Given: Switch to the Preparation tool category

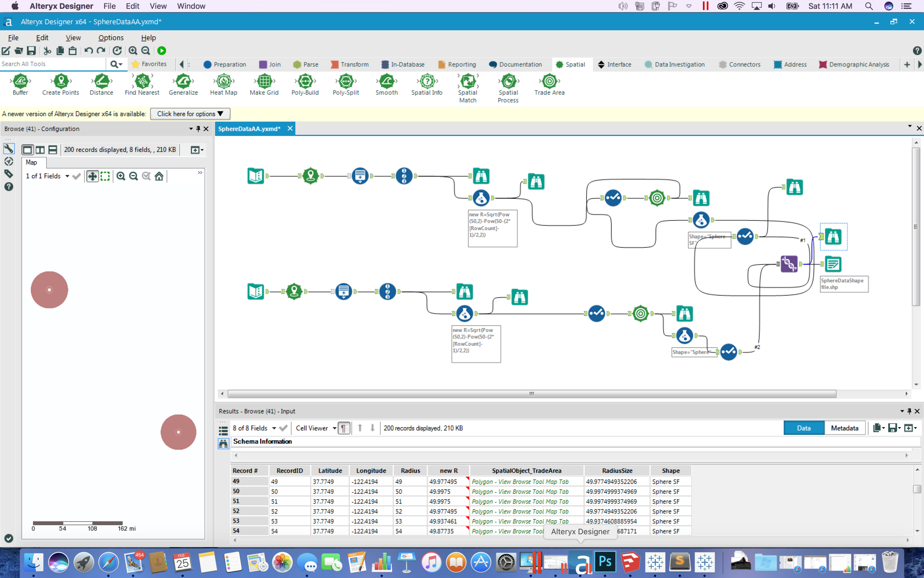Looking at the screenshot, I should (x=225, y=64).
